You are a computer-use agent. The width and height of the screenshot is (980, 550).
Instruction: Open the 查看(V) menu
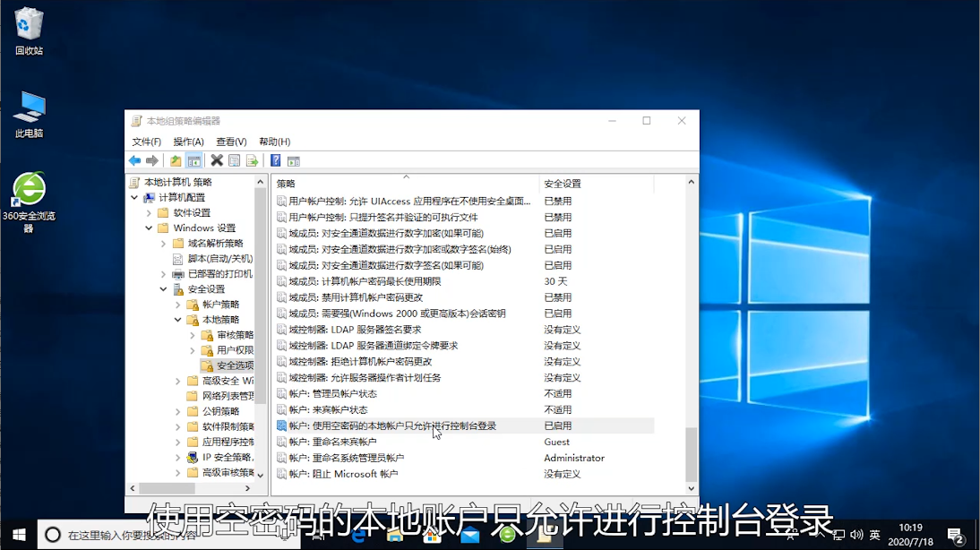pyautogui.click(x=230, y=142)
